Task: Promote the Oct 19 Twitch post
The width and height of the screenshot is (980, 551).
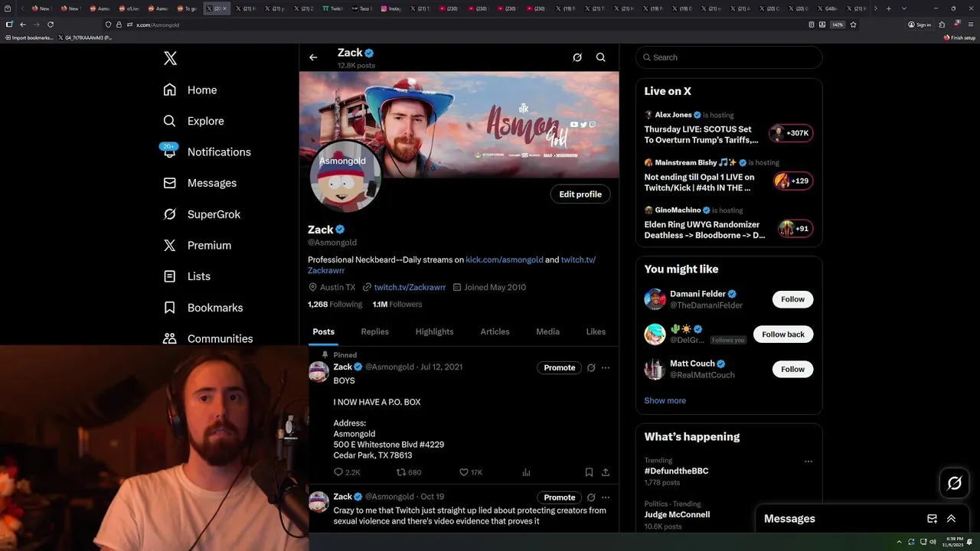Action: [x=560, y=497]
